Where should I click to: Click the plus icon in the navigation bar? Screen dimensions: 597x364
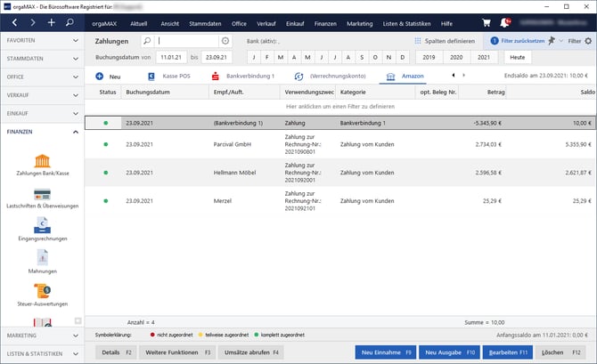(51, 23)
